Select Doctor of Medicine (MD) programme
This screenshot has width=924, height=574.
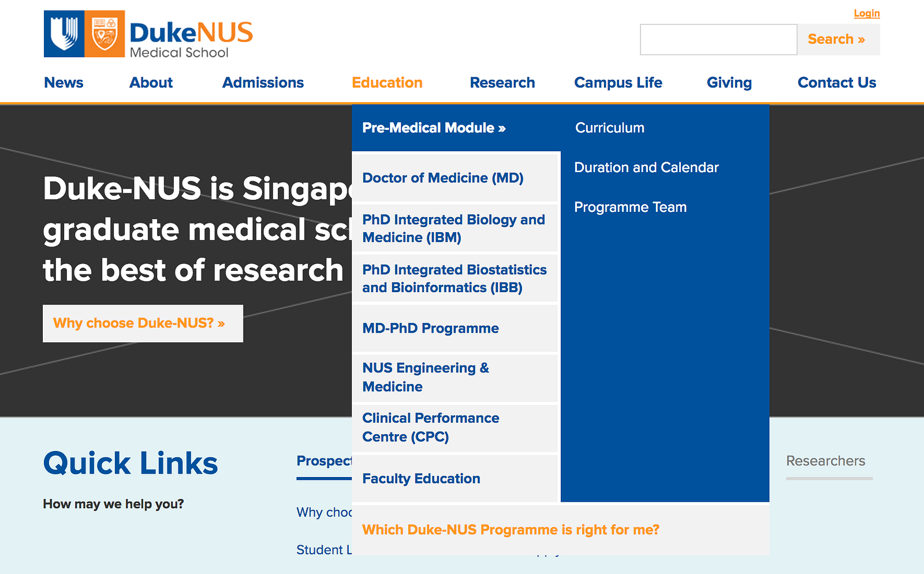(455, 178)
